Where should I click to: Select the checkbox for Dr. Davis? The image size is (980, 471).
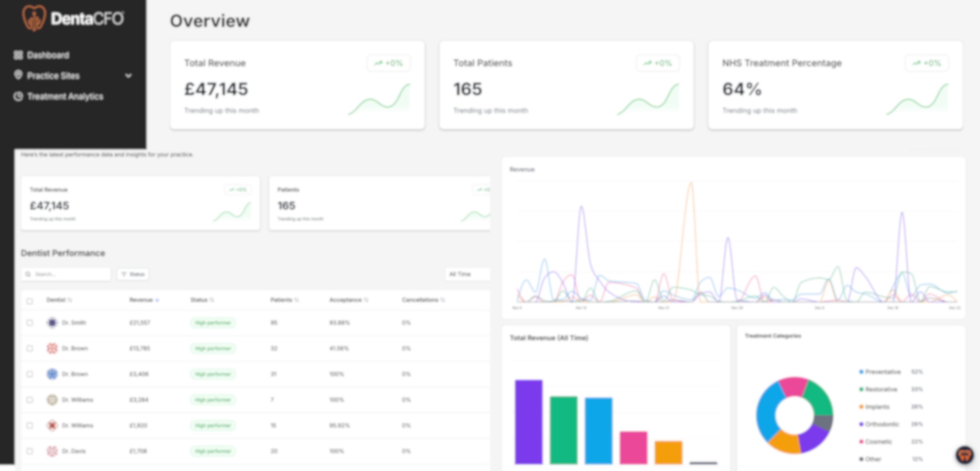tap(30, 451)
